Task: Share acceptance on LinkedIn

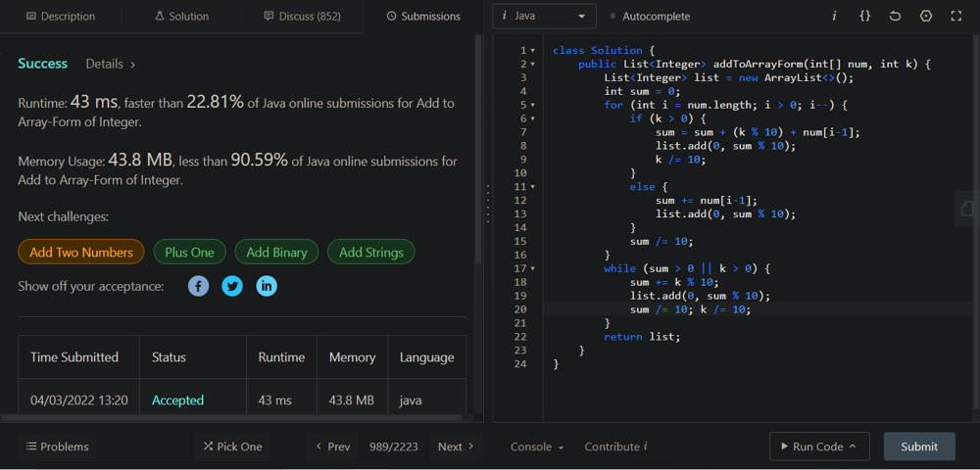Action: 267,287
